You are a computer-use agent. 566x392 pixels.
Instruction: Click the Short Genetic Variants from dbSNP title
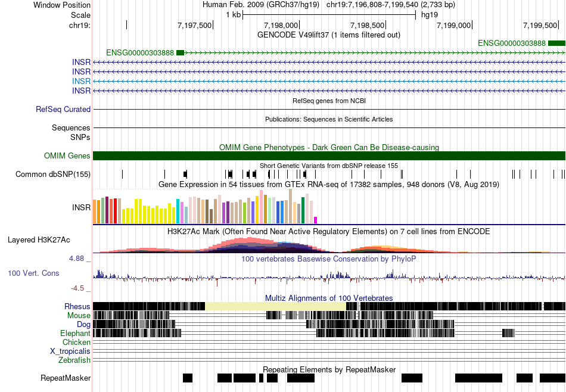(329, 166)
